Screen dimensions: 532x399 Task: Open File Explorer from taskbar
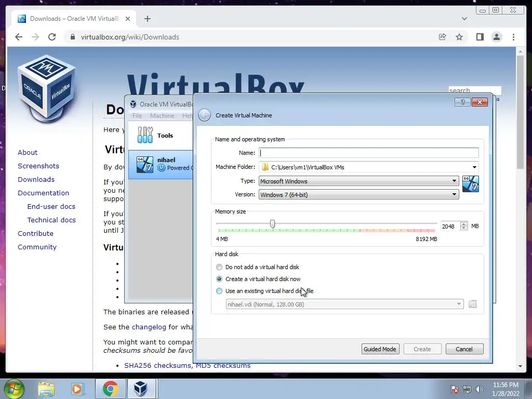[46, 389]
